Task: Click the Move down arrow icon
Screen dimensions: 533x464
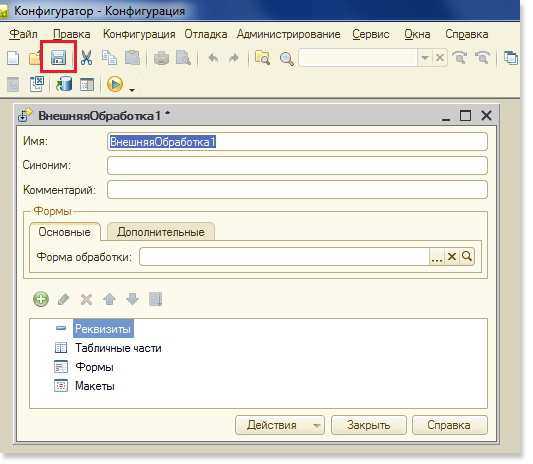Action: click(132, 299)
